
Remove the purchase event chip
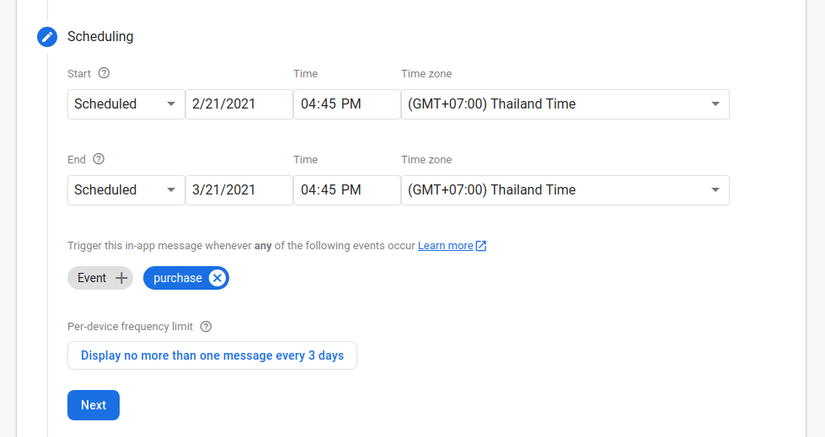tap(217, 278)
